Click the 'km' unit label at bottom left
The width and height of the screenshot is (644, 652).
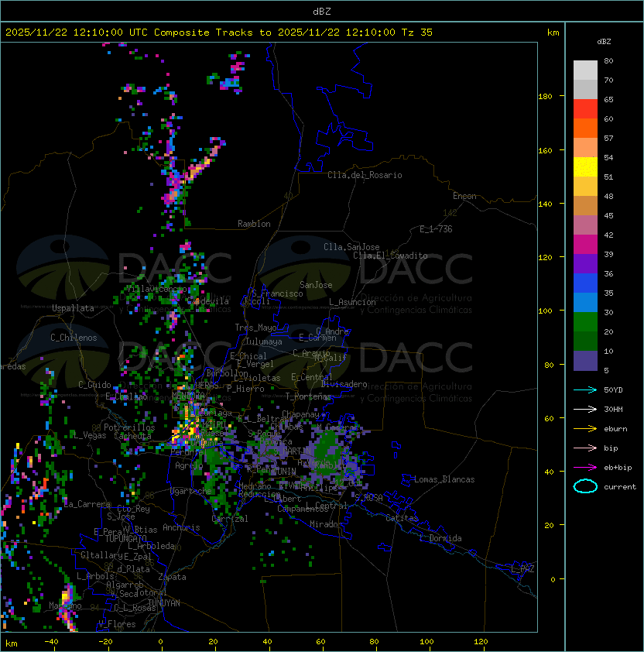12,643
